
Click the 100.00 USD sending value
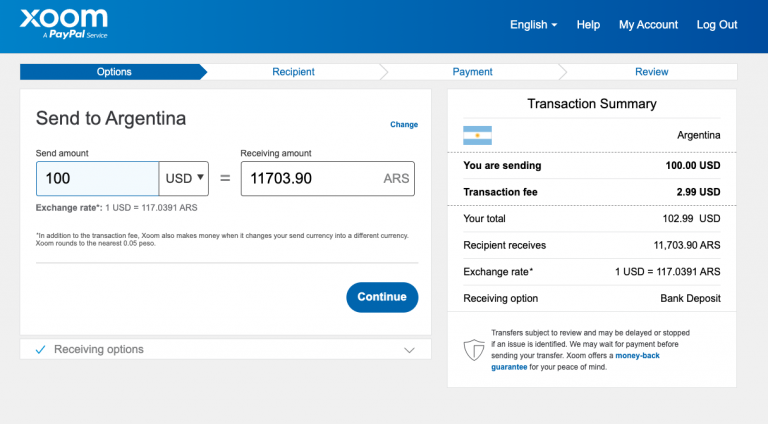[693, 165]
